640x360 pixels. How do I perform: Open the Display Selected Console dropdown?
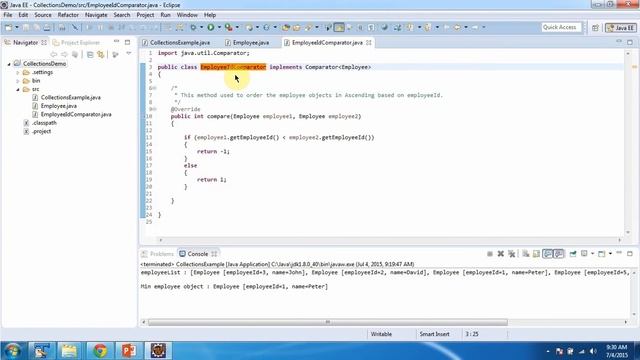pos(592,254)
